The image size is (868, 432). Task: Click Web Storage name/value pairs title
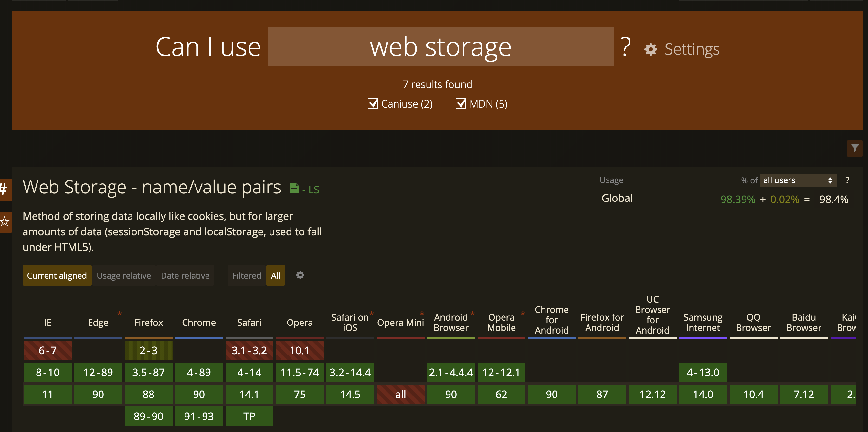(152, 187)
